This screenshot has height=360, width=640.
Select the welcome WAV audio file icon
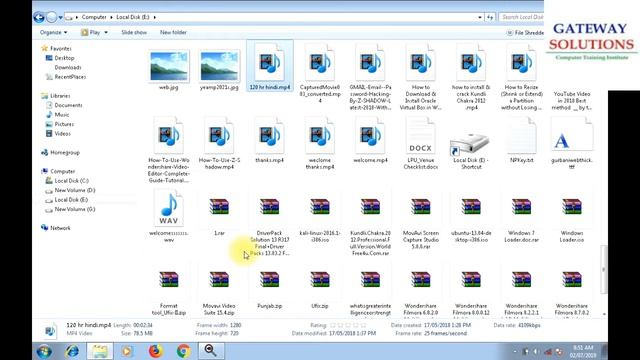coord(169,208)
